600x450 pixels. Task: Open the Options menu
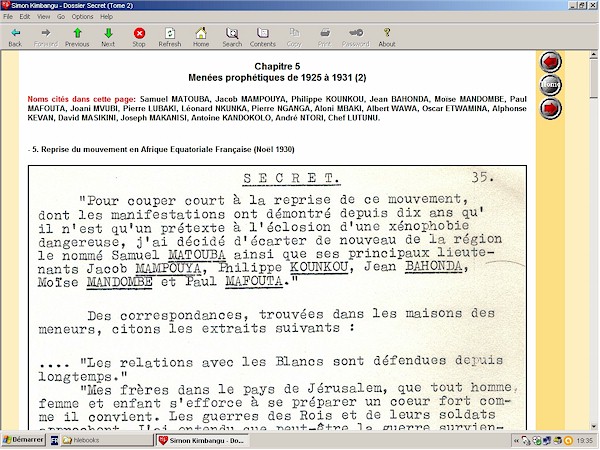point(82,17)
